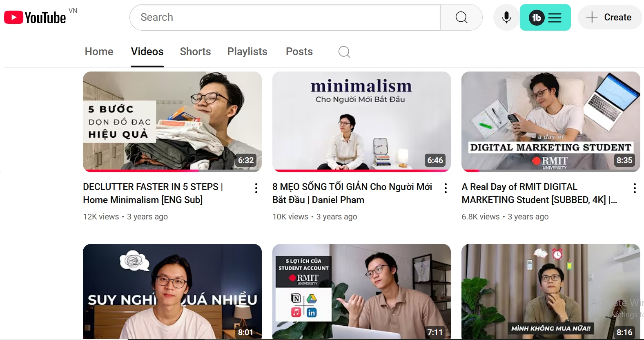This screenshot has height=340, width=644.
Task: Play the minimalism Cho Người Mới Bắt Đầu thumbnail
Action: (x=361, y=122)
